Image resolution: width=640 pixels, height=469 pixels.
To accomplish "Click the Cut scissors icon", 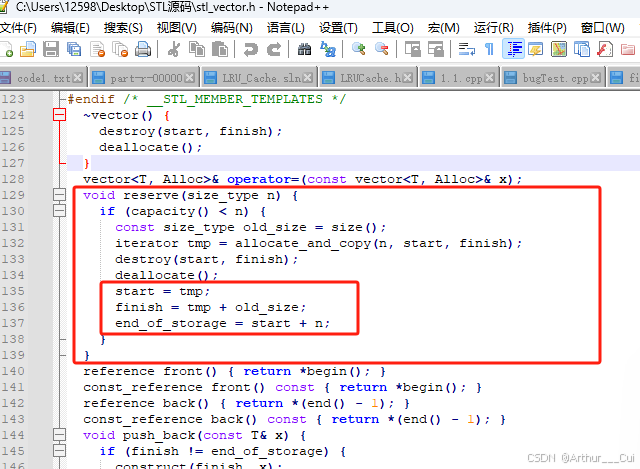I will click(x=174, y=49).
